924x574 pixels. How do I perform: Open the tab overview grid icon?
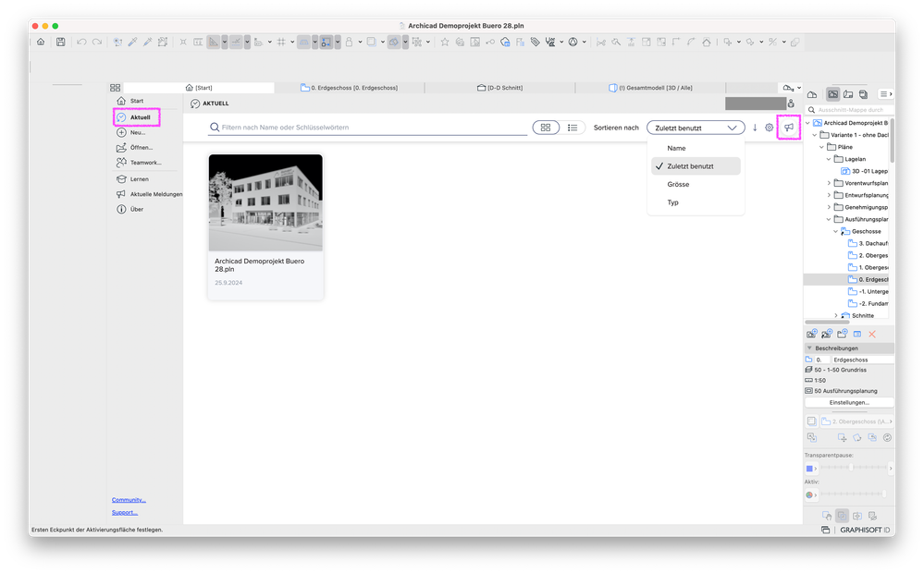pyautogui.click(x=115, y=88)
